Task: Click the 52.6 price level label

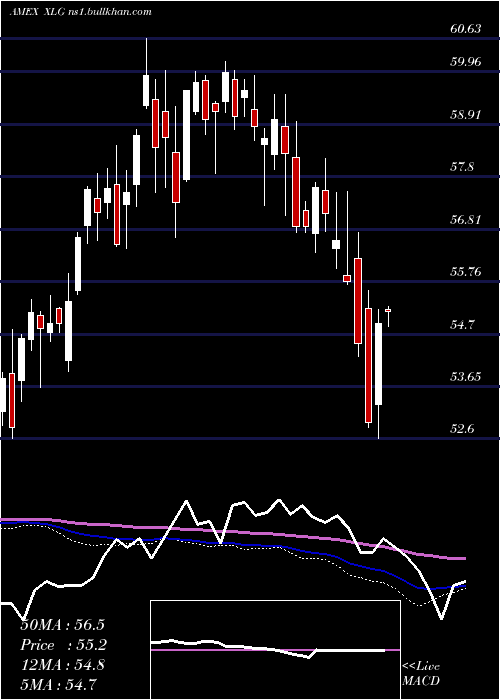Action: pyautogui.click(x=462, y=429)
